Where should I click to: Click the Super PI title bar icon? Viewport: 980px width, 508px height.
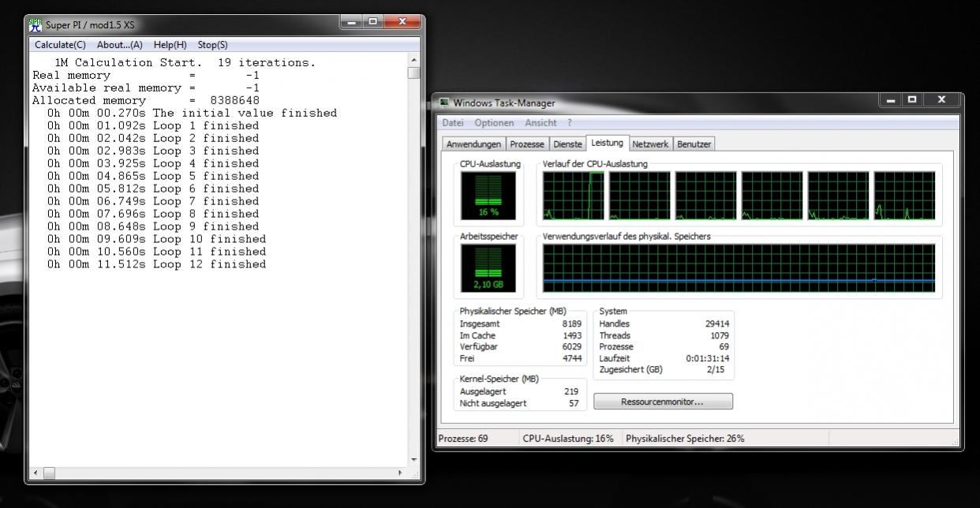[x=35, y=25]
